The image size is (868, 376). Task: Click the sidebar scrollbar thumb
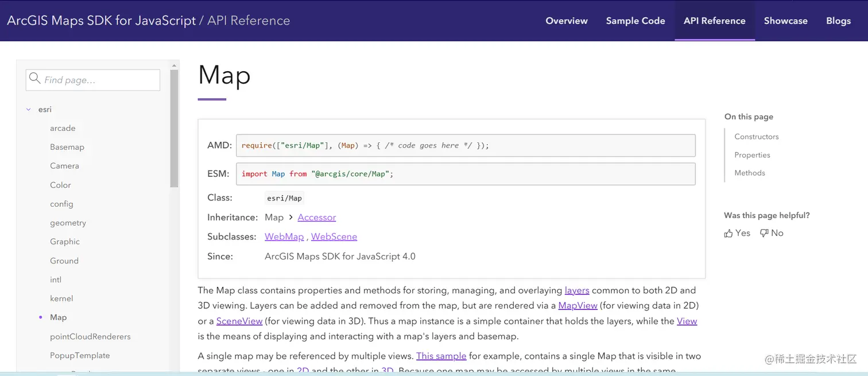[x=174, y=129]
